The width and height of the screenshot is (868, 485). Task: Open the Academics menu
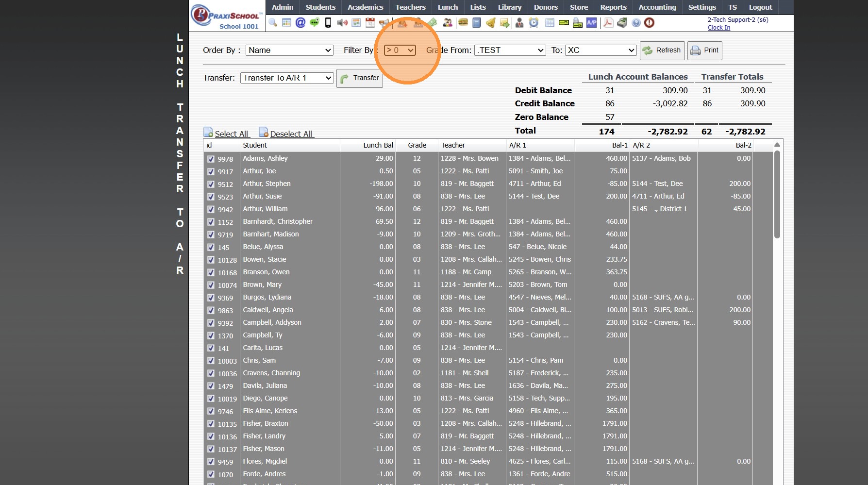[366, 7]
